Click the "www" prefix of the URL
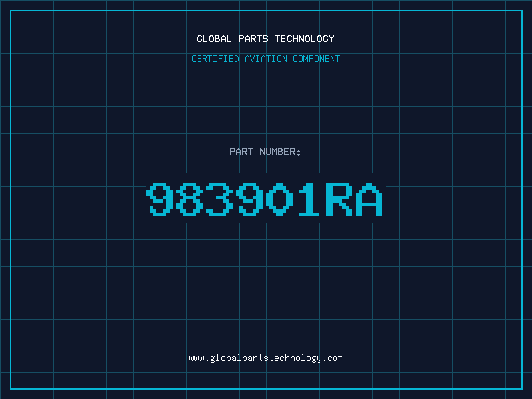 click(196, 359)
